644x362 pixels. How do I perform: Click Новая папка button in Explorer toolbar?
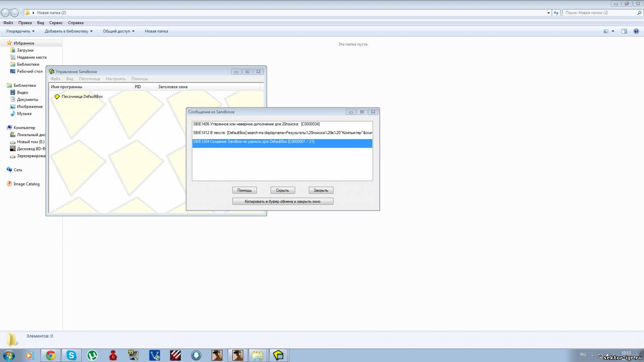click(156, 31)
